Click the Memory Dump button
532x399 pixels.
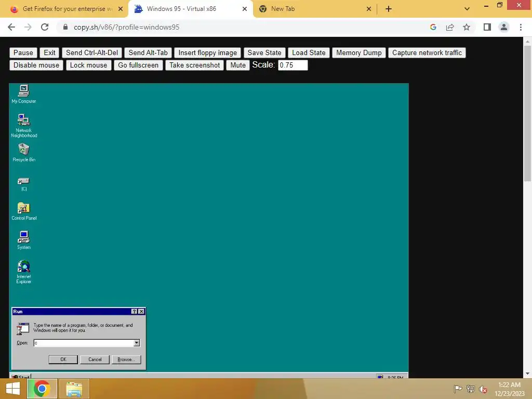click(358, 52)
